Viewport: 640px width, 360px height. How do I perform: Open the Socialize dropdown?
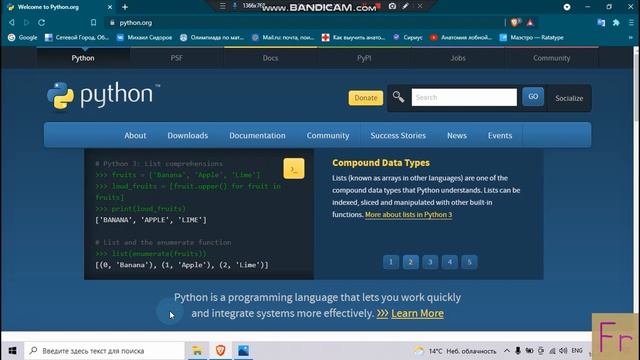pyautogui.click(x=569, y=98)
